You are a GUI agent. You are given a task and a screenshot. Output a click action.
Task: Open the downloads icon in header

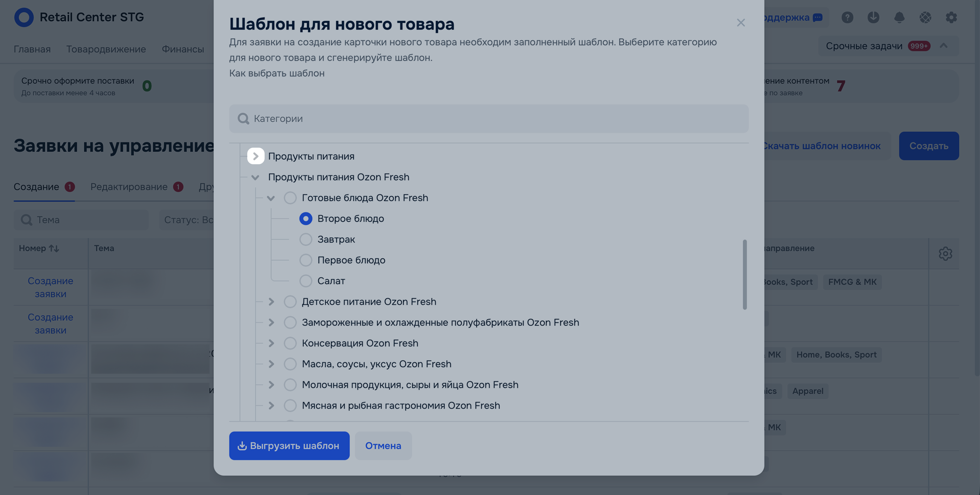coord(873,17)
